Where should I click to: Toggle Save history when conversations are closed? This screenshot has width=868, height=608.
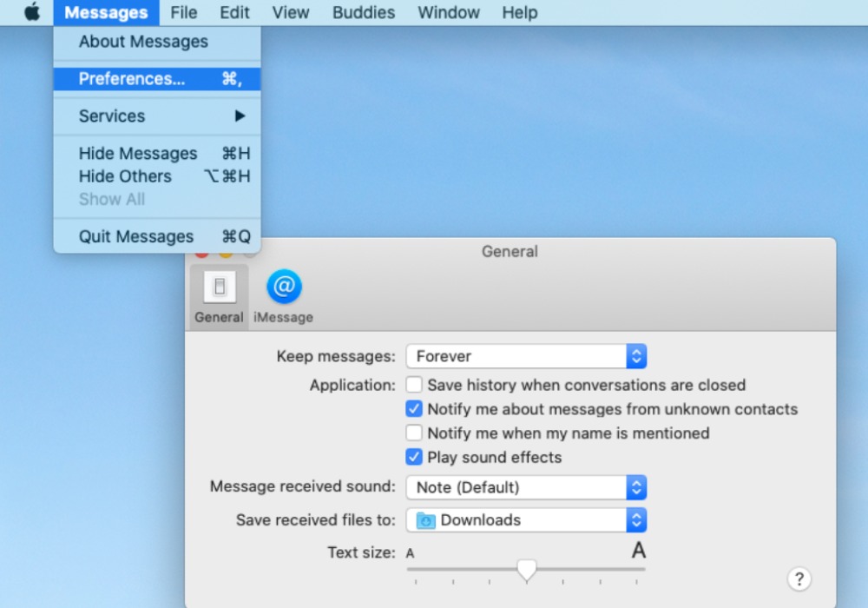click(x=413, y=385)
